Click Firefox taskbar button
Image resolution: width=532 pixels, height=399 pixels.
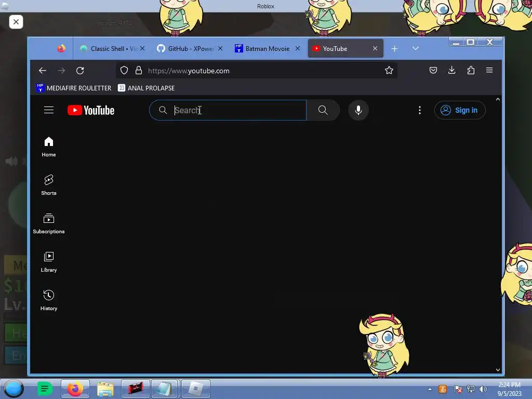point(75,389)
